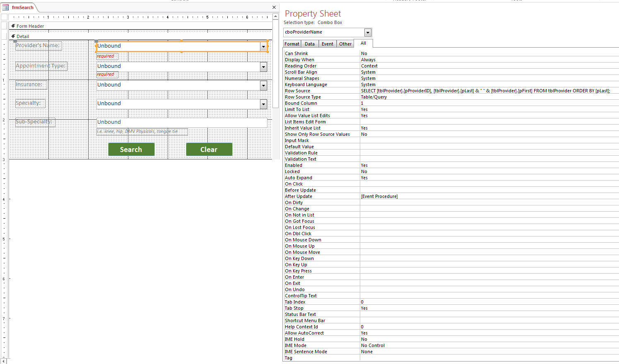Screen dimensions: 619x364
Task: Click the After Update [Event Procedure] field
Action: pyautogui.click(x=489, y=196)
